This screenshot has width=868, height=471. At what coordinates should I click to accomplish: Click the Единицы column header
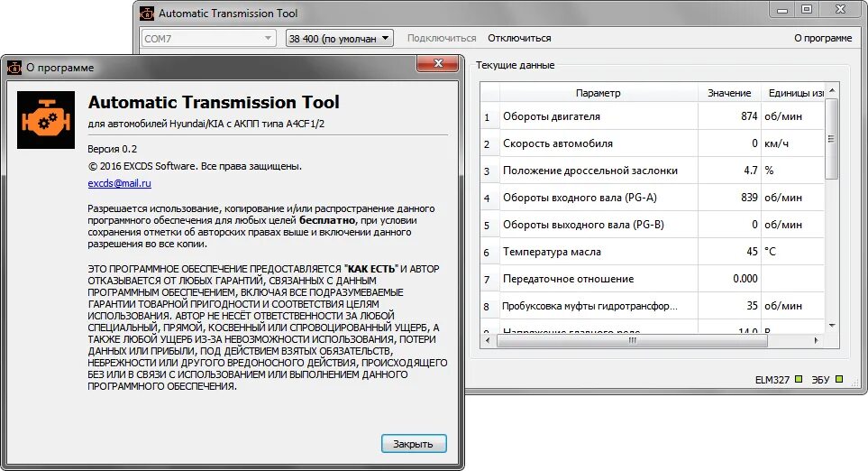coord(792,93)
